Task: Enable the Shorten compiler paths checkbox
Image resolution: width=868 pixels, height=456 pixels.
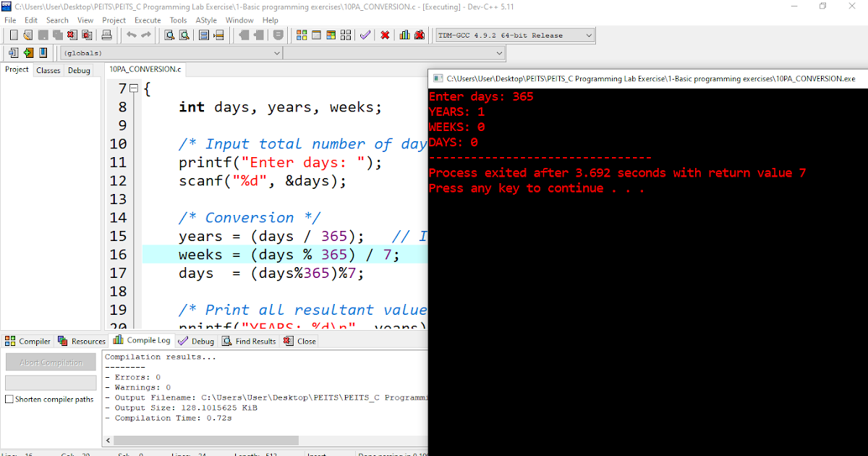Action: click(x=9, y=399)
